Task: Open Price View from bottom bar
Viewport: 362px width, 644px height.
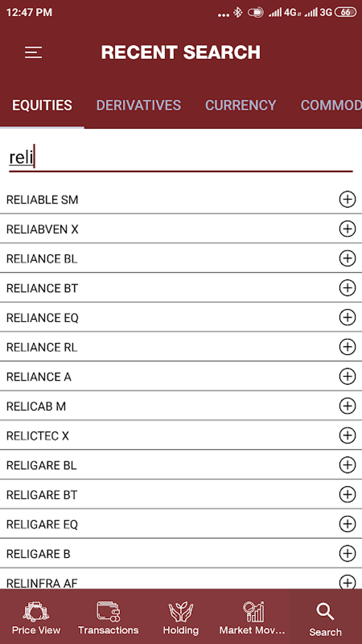Action: click(36, 618)
